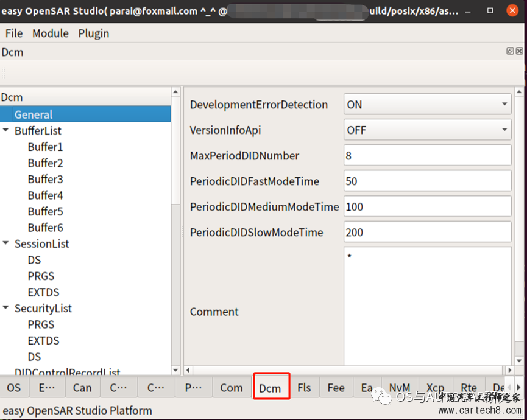Select Buffer1 in the tree
This screenshot has width=527, height=420.
45,147
